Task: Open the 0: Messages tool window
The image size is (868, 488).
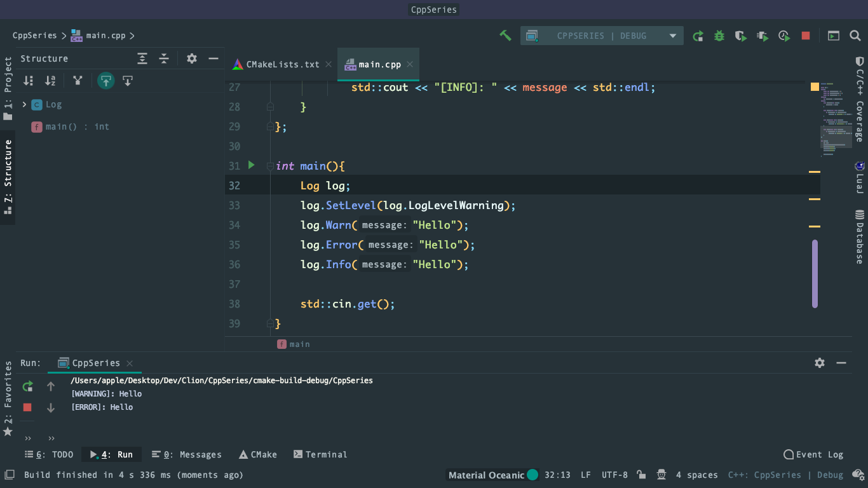Action: point(187,454)
